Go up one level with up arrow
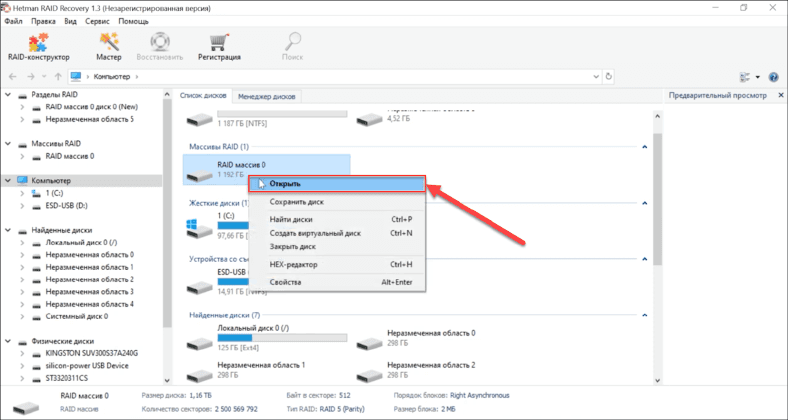 58,76
